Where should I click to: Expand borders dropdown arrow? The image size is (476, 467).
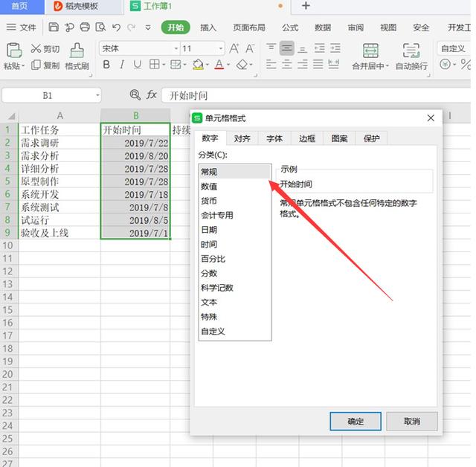pyautogui.click(x=164, y=65)
